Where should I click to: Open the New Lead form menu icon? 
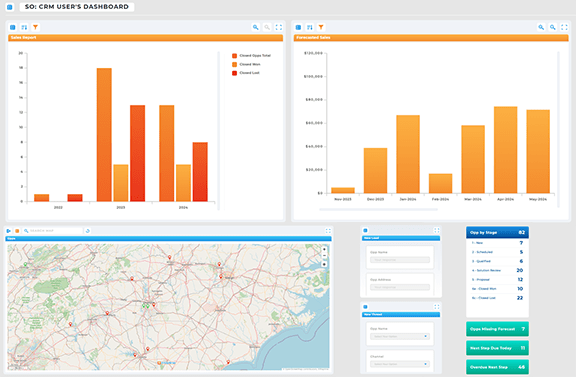click(365, 230)
